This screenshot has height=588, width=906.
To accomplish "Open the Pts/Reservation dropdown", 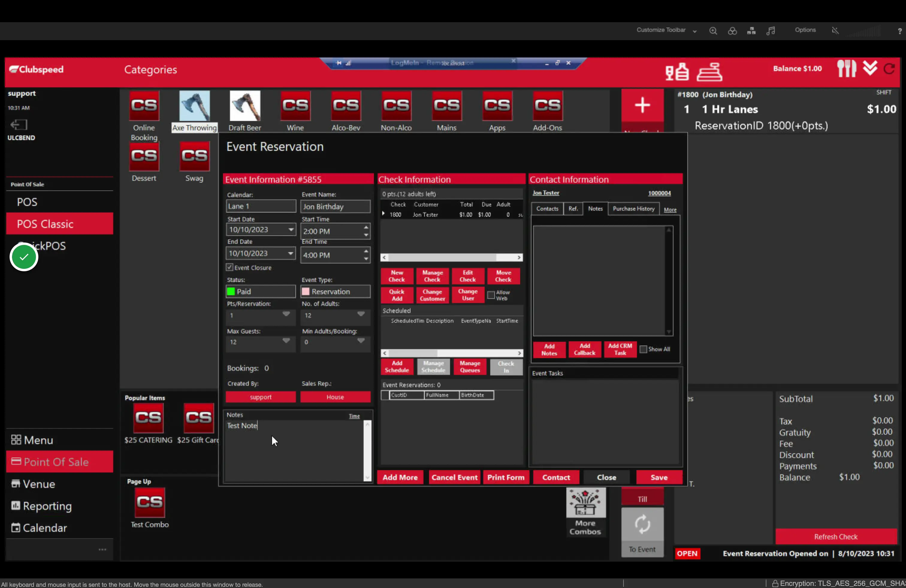I will (x=286, y=314).
